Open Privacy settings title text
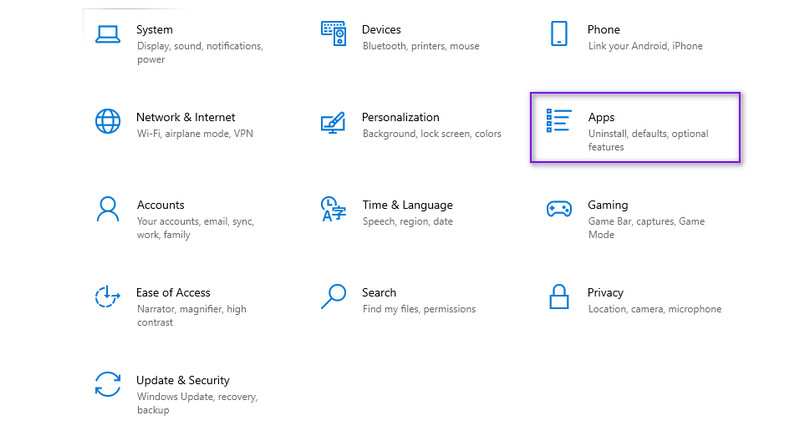Viewport: 800px width, 421px height. (x=605, y=293)
